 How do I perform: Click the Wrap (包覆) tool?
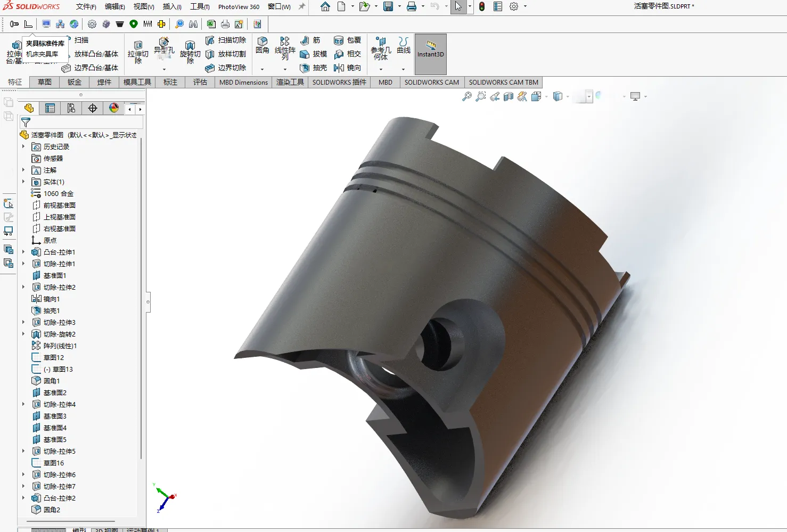pyautogui.click(x=347, y=40)
